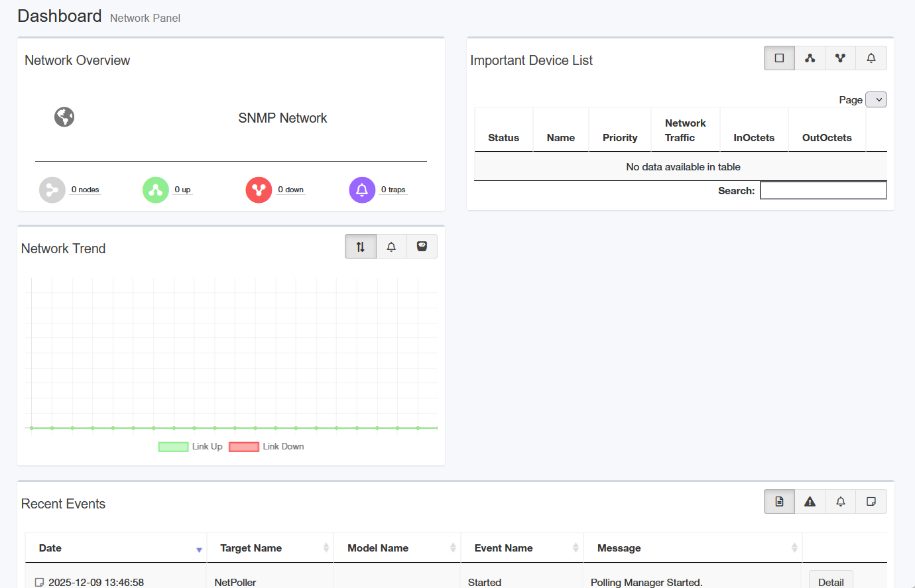
Task: Sort device list by Priority column
Action: [x=620, y=131]
